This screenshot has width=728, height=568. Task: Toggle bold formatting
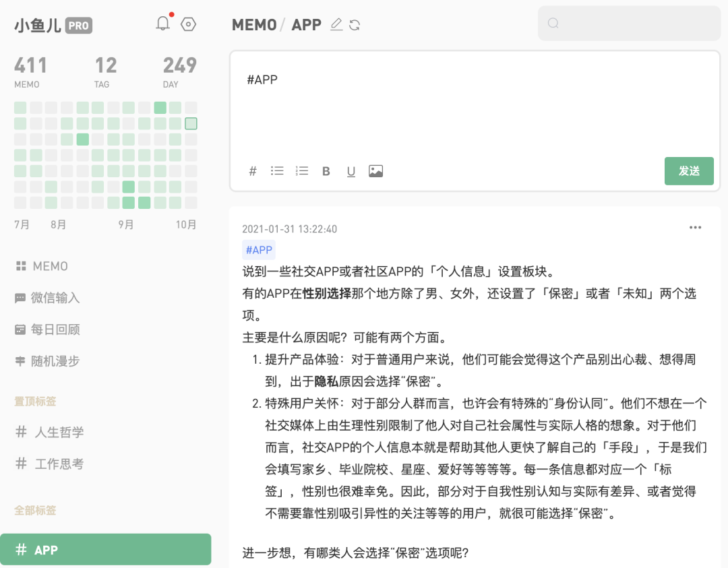326,171
